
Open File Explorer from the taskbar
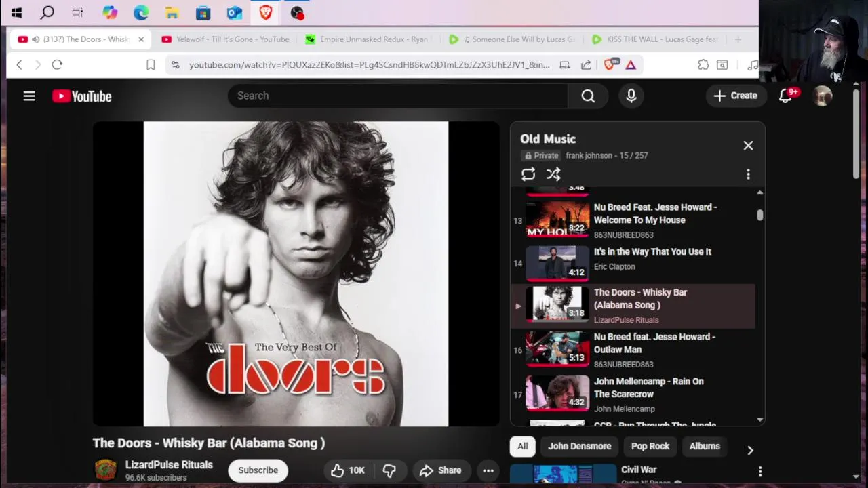pos(172,12)
